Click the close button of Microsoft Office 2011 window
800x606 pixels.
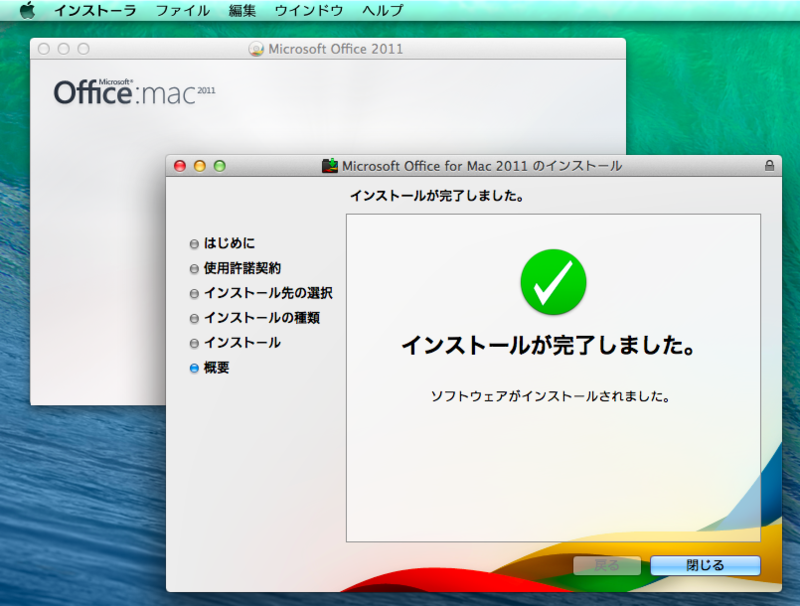(44, 49)
